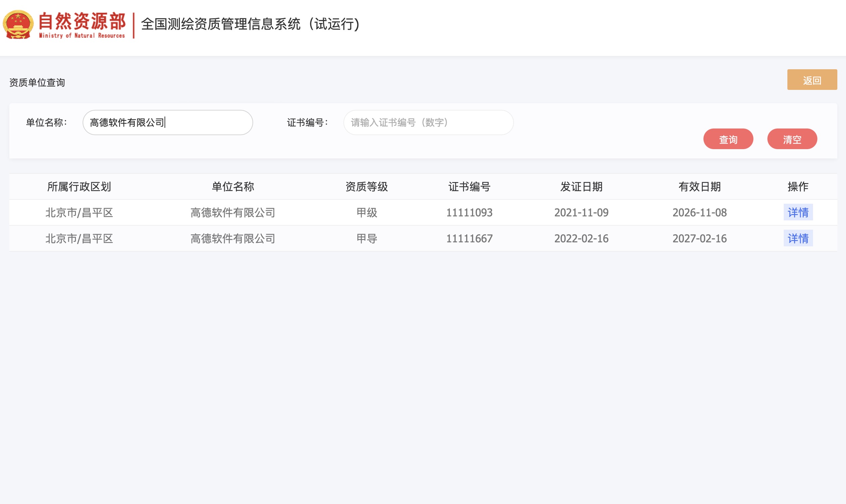This screenshot has height=504, width=846.
Task: Click the 资质单位查询 page heading
Action: (x=37, y=83)
